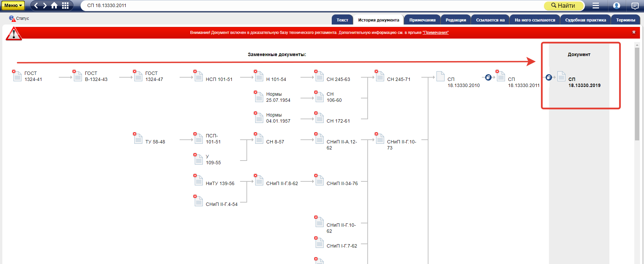Click the search field with СП 18.13330.2011

[302, 6]
